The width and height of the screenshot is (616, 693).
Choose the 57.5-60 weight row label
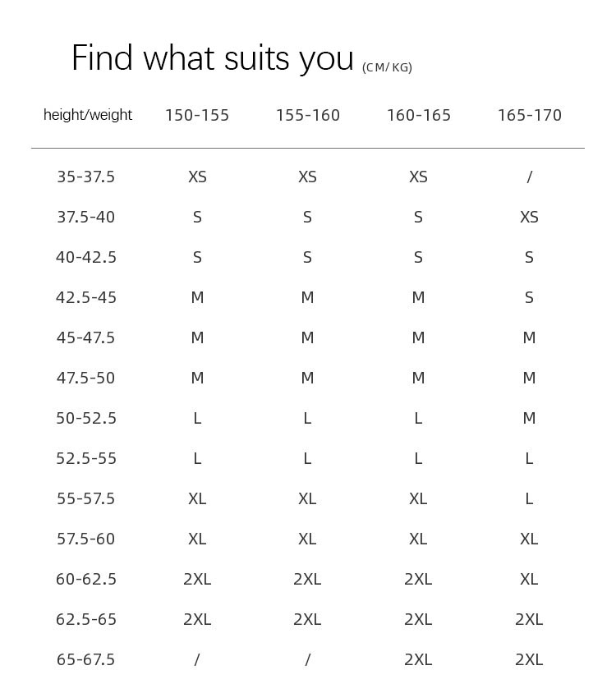pos(86,539)
